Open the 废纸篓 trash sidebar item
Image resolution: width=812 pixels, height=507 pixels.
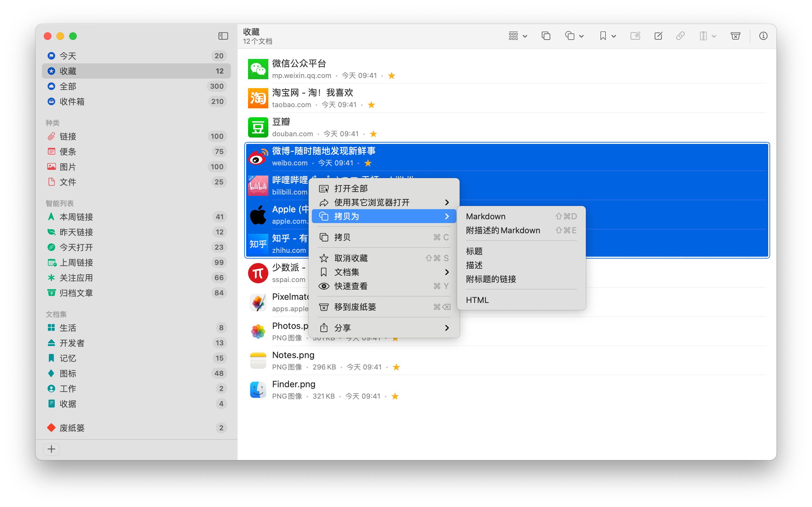72,428
